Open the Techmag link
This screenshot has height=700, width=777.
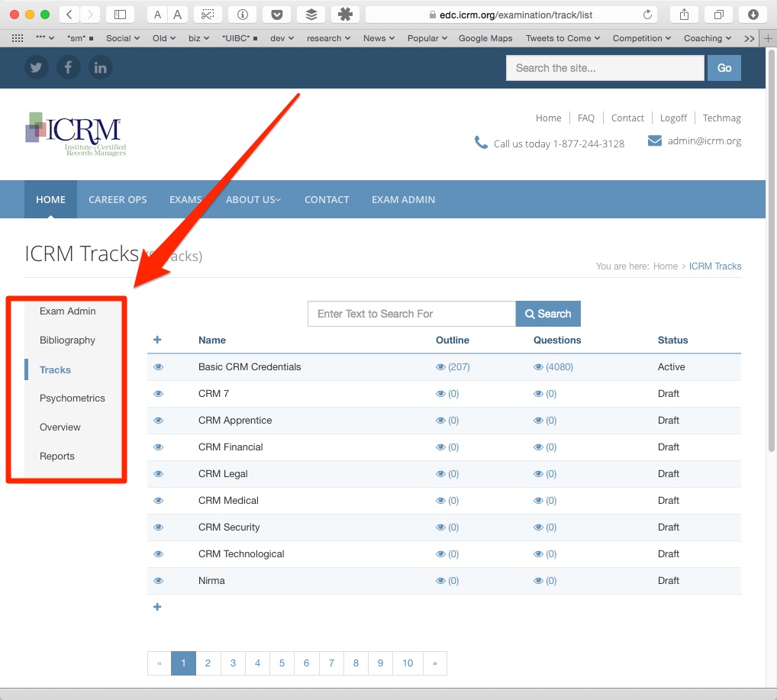pos(721,118)
